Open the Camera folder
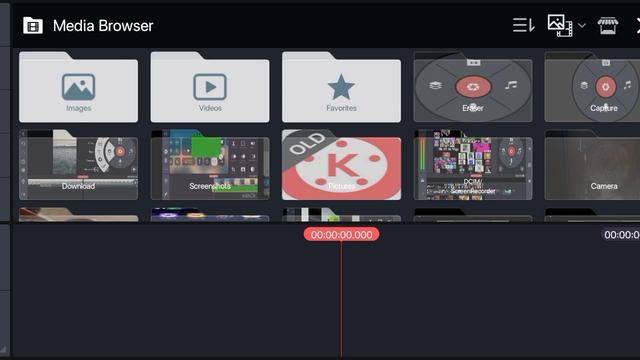 592,164
